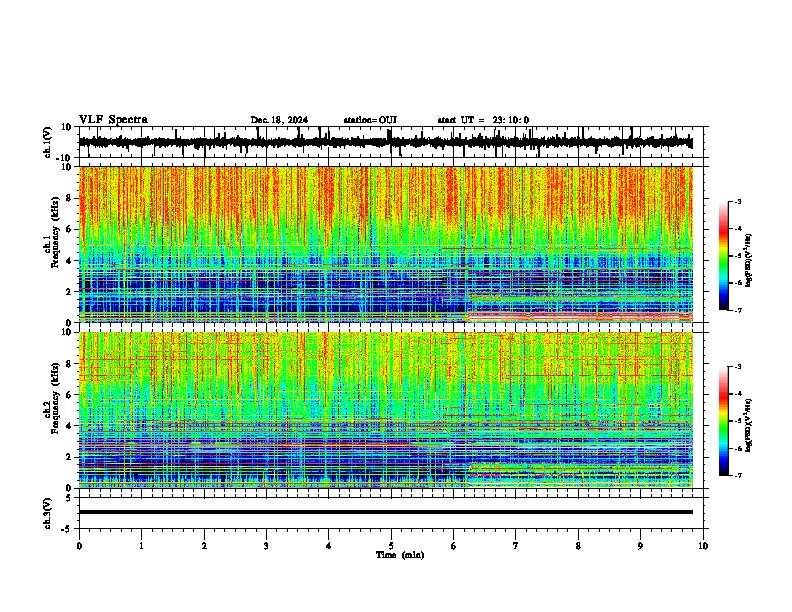Image resolution: width=792 pixels, height=612 pixels.
Task: Click the time axis tick label "5"
Action: tap(391, 546)
